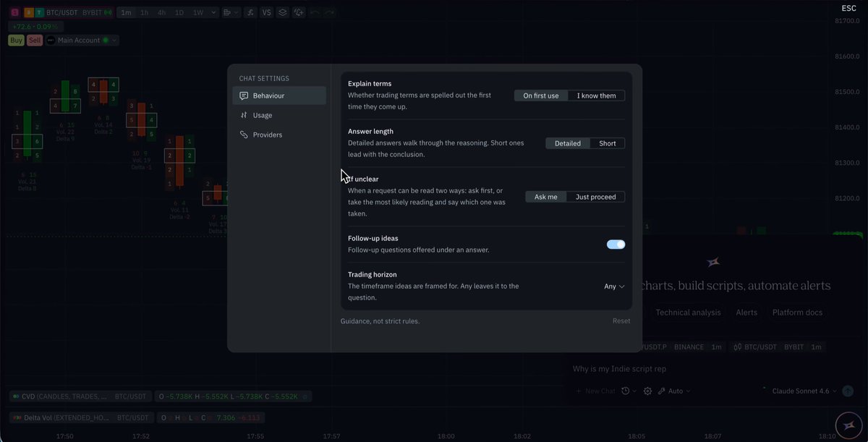This screenshot has height=442, width=868.
Task: Click the VS compare button
Action: (267, 12)
